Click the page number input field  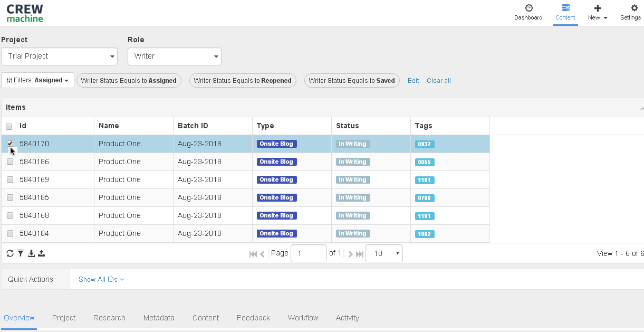click(309, 253)
